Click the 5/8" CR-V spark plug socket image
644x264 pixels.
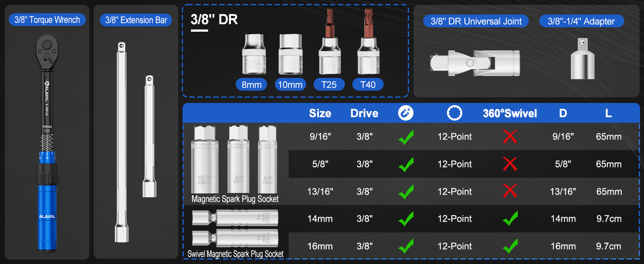coord(238,159)
